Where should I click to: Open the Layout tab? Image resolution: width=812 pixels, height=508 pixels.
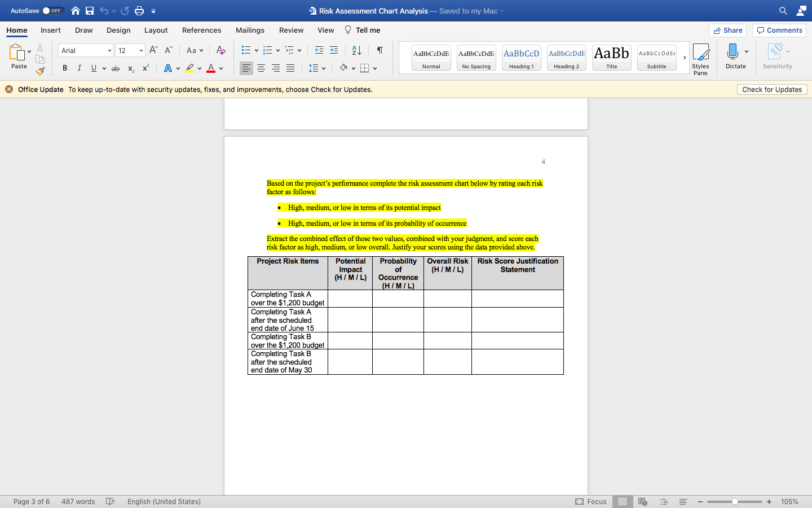(156, 30)
